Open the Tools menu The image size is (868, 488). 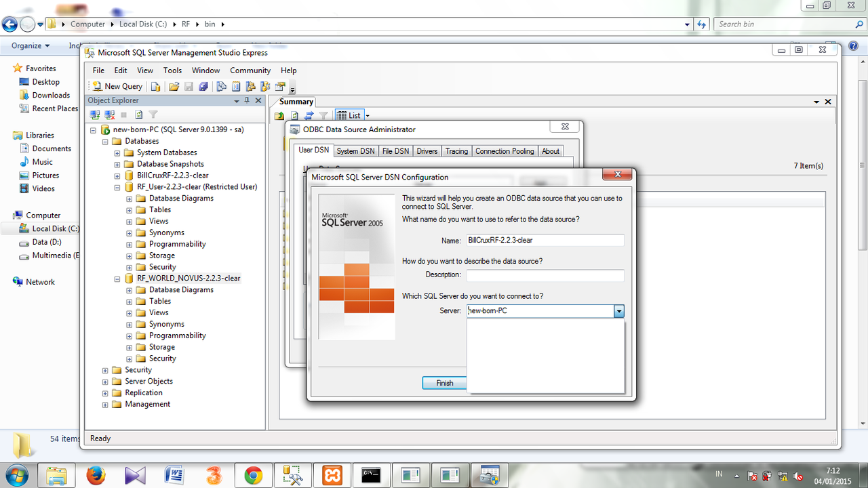(x=172, y=70)
